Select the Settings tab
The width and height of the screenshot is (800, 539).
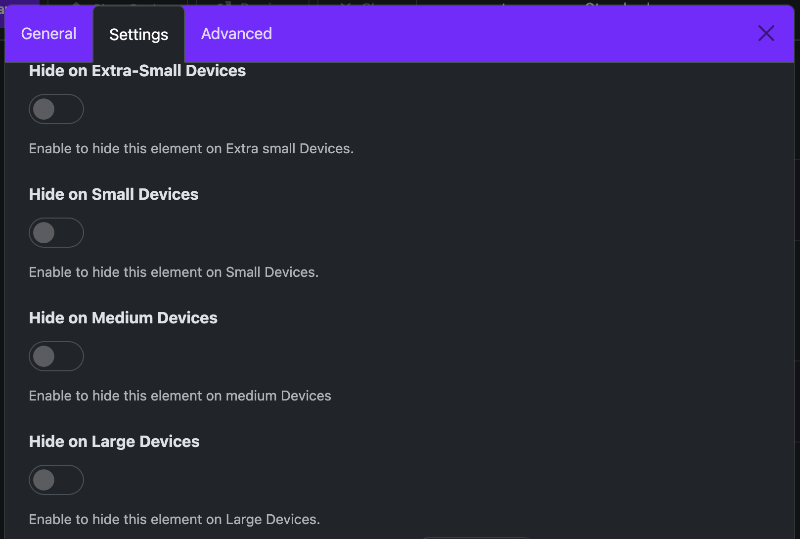point(139,34)
